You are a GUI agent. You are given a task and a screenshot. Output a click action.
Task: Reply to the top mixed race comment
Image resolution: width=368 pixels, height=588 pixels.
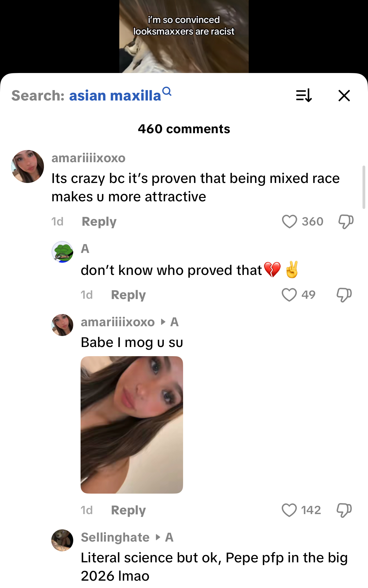pyautogui.click(x=99, y=221)
